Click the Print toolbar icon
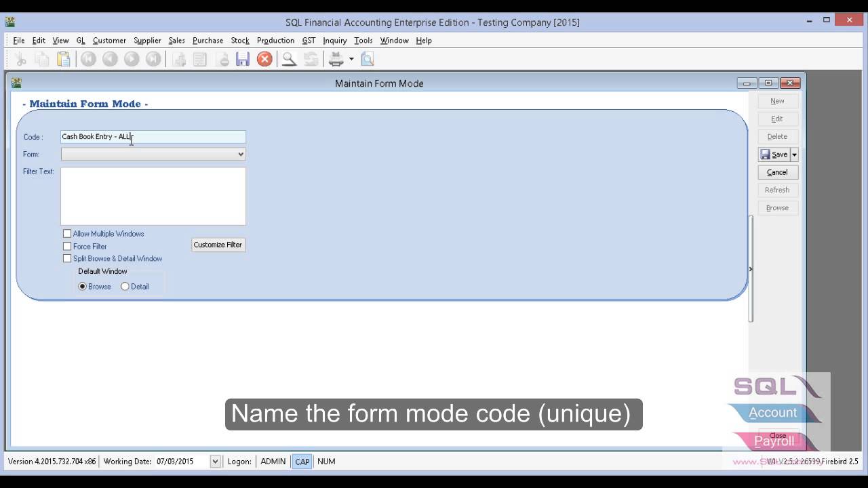The image size is (868, 488). point(336,59)
